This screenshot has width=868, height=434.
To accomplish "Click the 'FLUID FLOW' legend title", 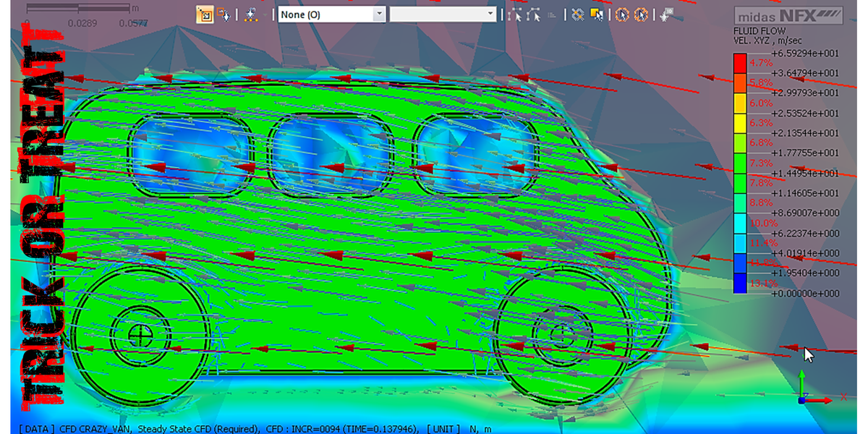I will tap(758, 32).
